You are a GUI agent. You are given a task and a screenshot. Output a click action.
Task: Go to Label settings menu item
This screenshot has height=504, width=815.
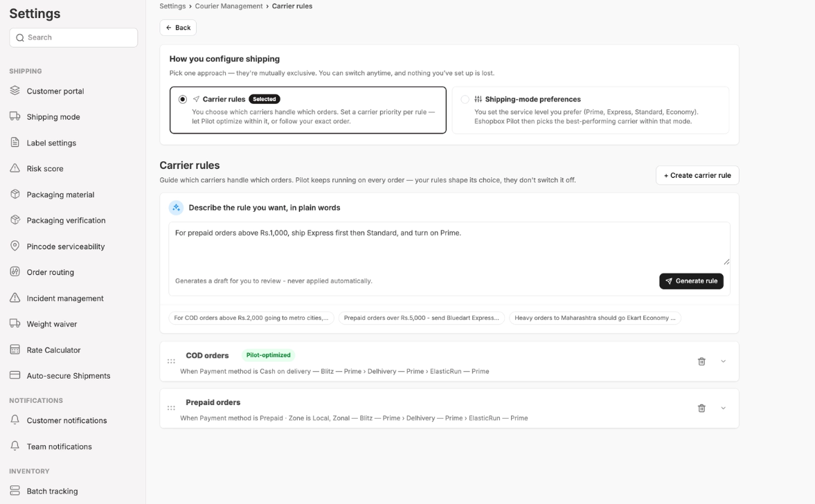[51, 143]
